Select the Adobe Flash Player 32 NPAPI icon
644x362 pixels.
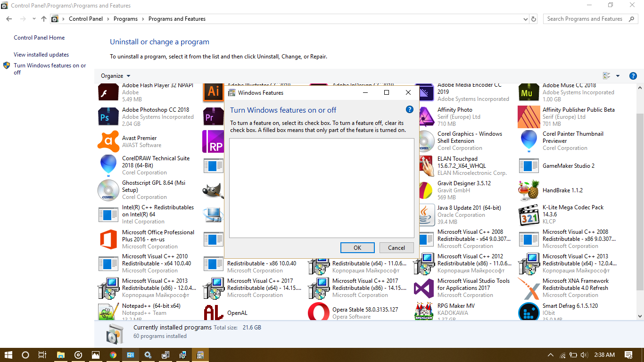point(108,92)
